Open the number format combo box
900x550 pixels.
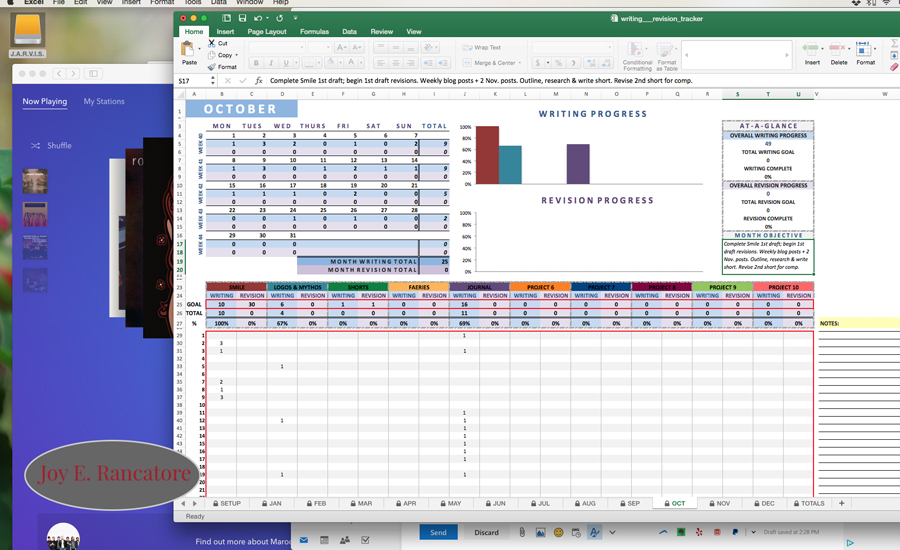pyautogui.click(x=572, y=48)
